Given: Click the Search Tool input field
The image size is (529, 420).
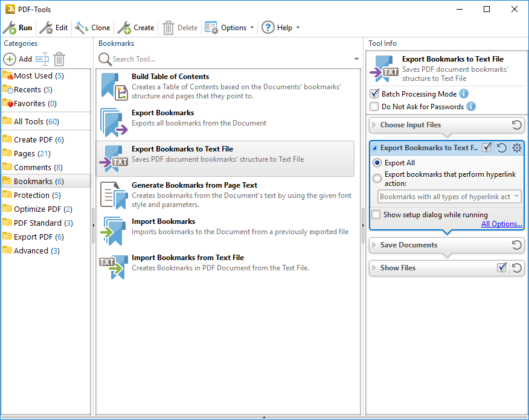Looking at the screenshot, I should (x=229, y=59).
